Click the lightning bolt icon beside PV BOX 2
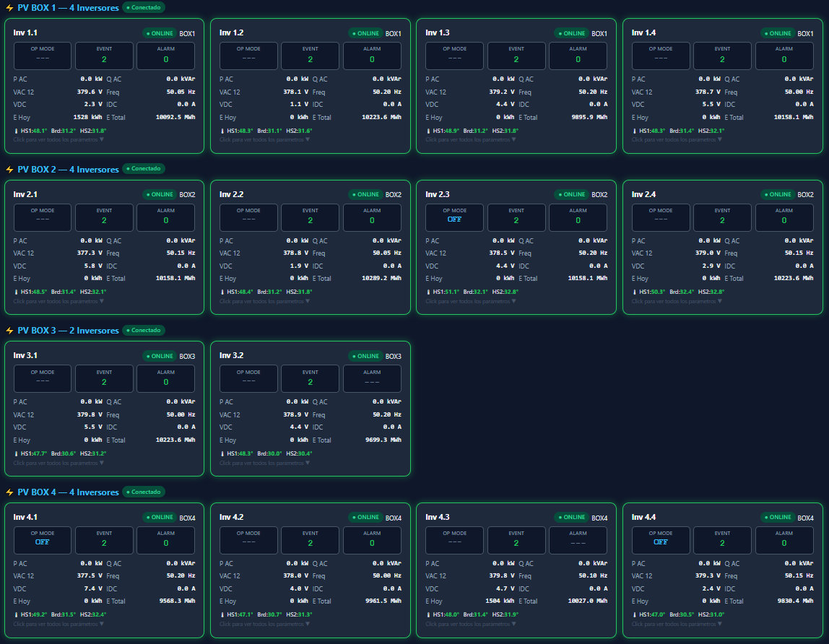This screenshot has width=829, height=644. (10, 169)
